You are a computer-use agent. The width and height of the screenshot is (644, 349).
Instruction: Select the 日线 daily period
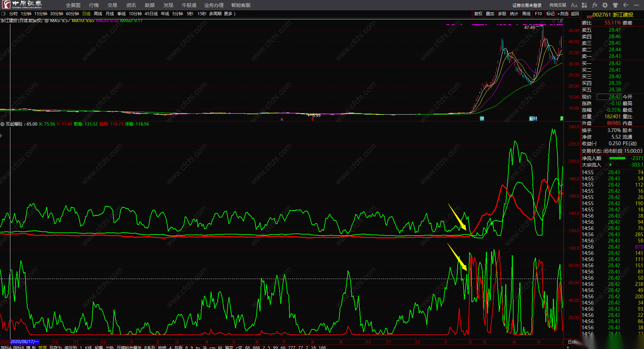click(87, 14)
